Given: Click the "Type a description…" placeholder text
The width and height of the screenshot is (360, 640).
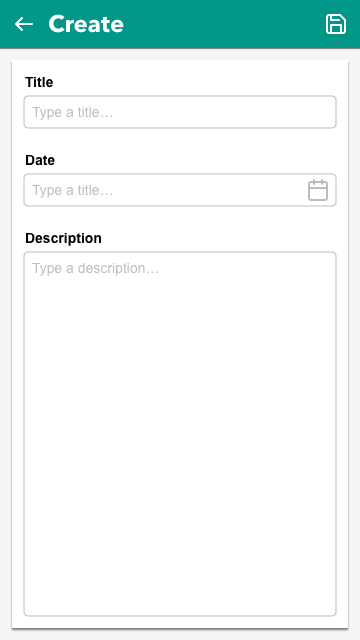Looking at the screenshot, I should pos(96,269).
